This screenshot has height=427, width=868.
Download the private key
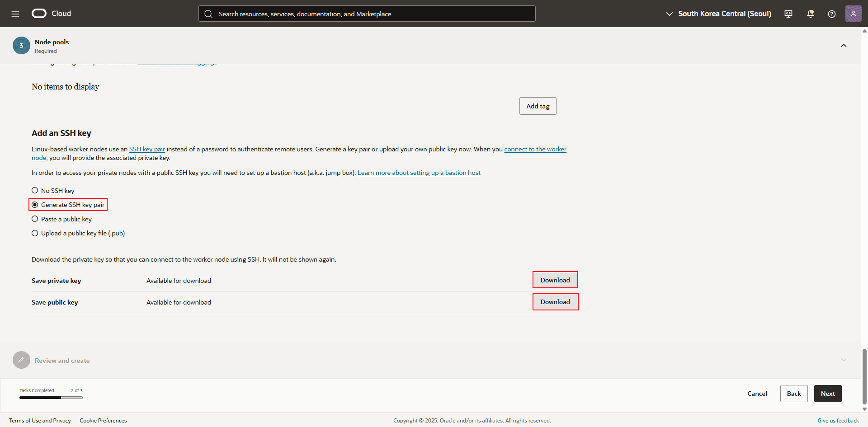click(x=555, y=280)
